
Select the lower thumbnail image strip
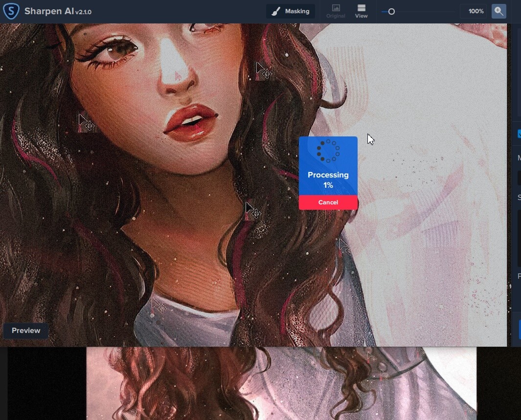tap(281, 383)
